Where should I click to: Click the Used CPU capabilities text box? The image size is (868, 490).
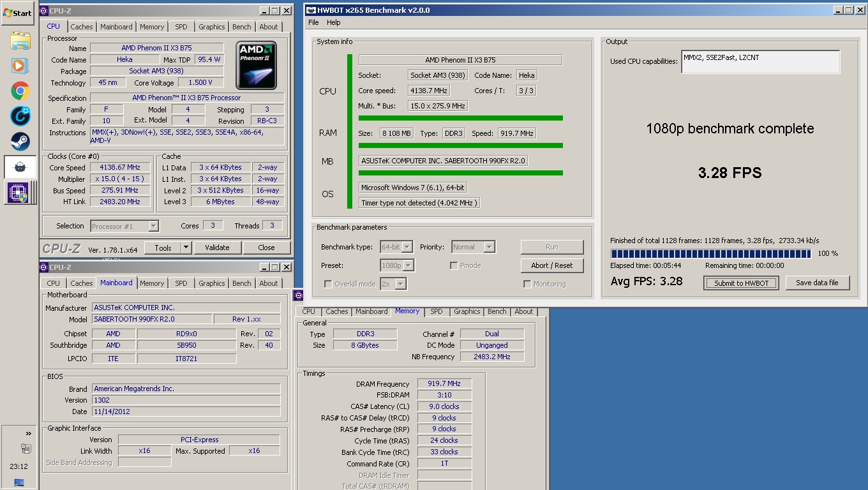point(760,62)
